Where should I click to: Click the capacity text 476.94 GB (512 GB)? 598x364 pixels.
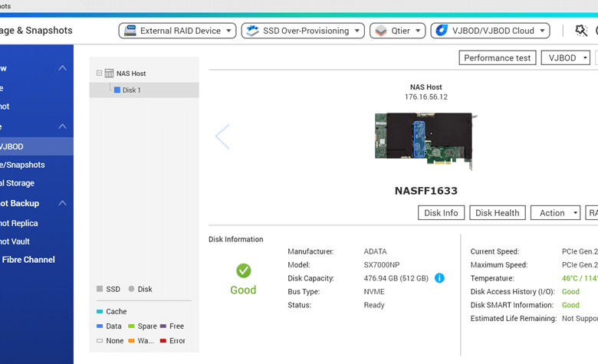[396, 278]
